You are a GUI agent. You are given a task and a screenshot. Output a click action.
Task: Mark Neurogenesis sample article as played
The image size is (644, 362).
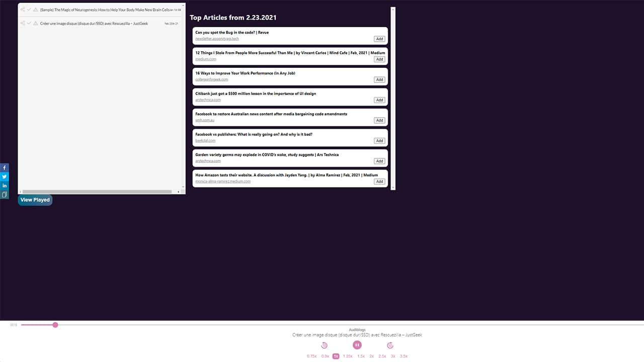pyautogui.click(x=29, y=10)
